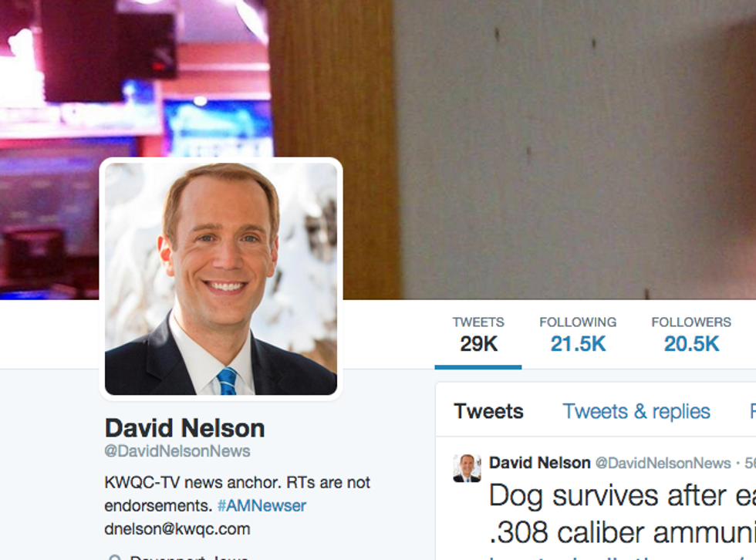This screenshot has width=756, height=560.
Task: Open the FOLLOWING 21.5K list
Action: tap(578, 336)
